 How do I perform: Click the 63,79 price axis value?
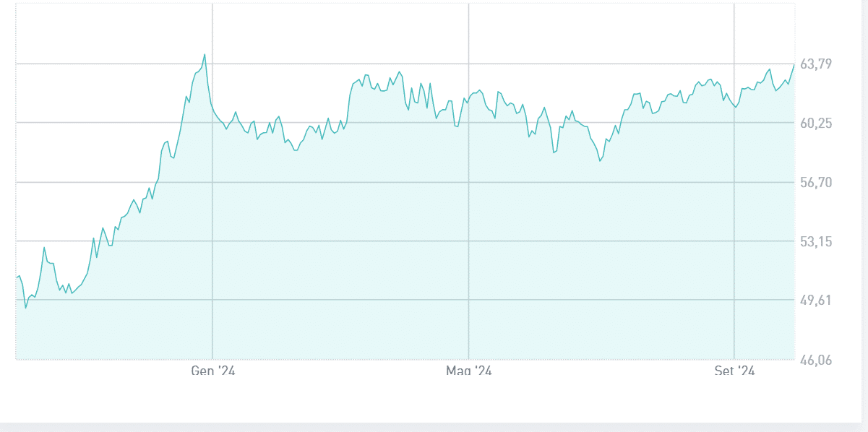(x=816, y=64)
